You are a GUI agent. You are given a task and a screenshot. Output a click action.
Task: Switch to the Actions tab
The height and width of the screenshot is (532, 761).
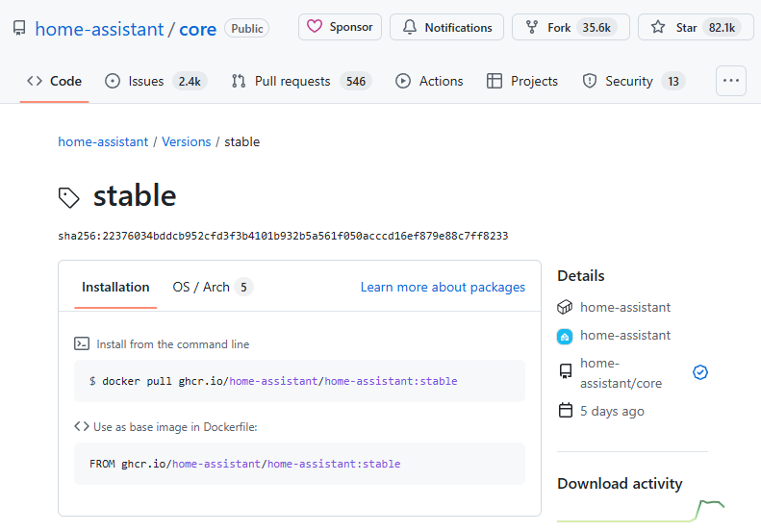pos(429,81)
